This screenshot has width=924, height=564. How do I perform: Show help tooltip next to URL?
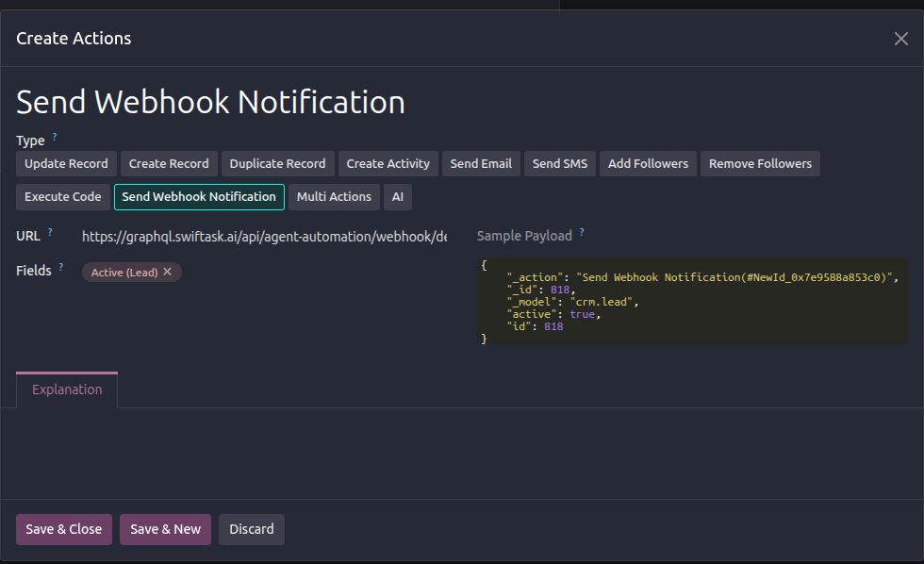tap(50, 232)
